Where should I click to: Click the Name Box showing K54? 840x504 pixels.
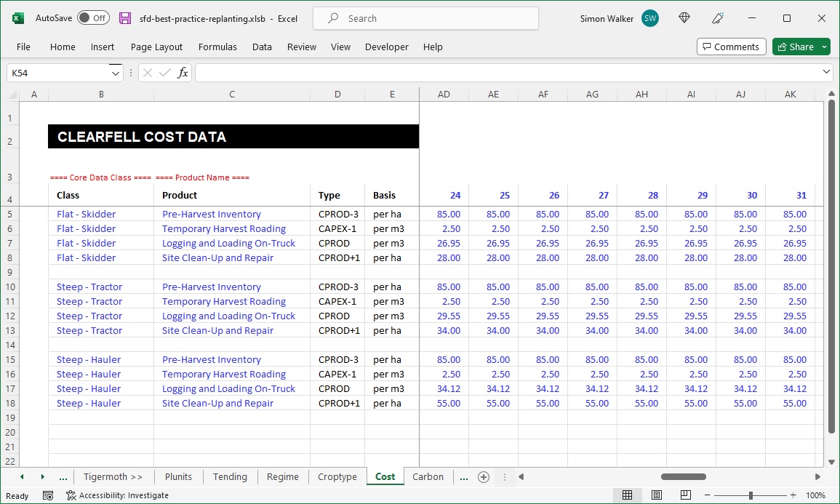[58, 73]
